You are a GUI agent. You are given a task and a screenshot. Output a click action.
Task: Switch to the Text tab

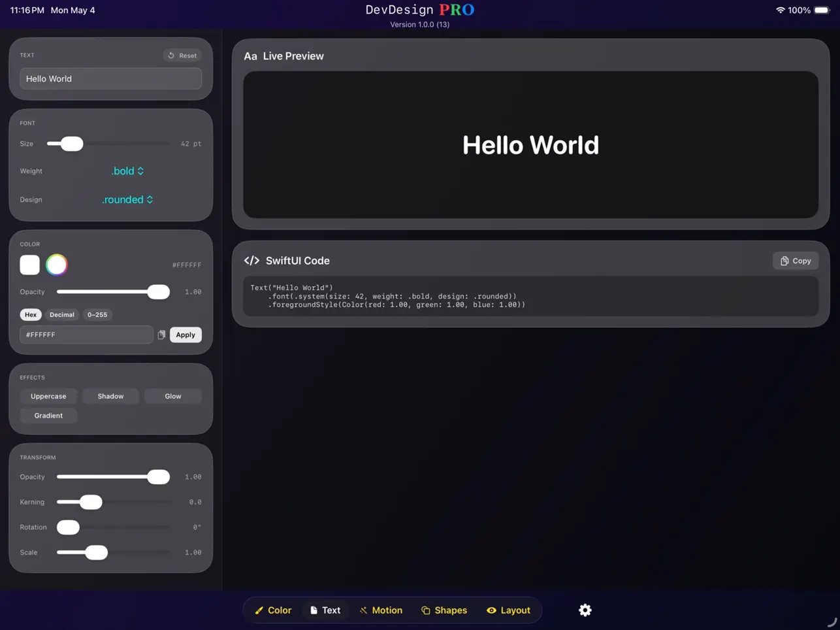click(x=325, y=610)
